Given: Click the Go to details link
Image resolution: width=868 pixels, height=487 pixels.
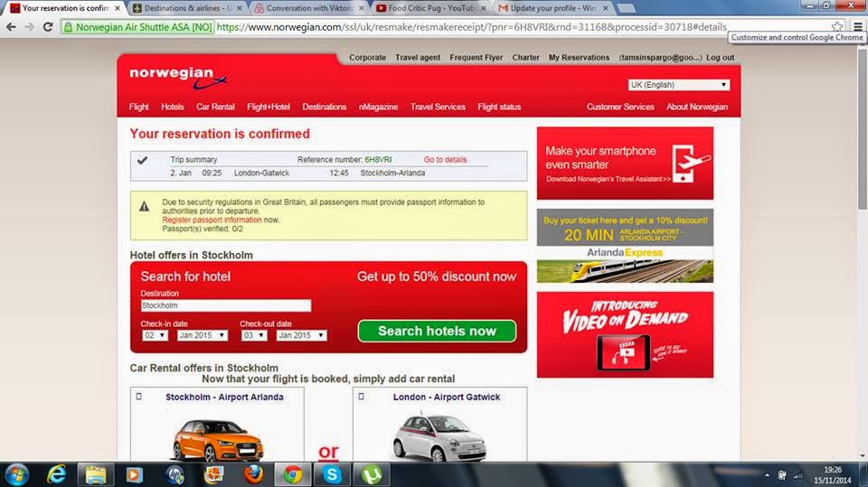Looking at the screenshot, I should tap(445, 159).
